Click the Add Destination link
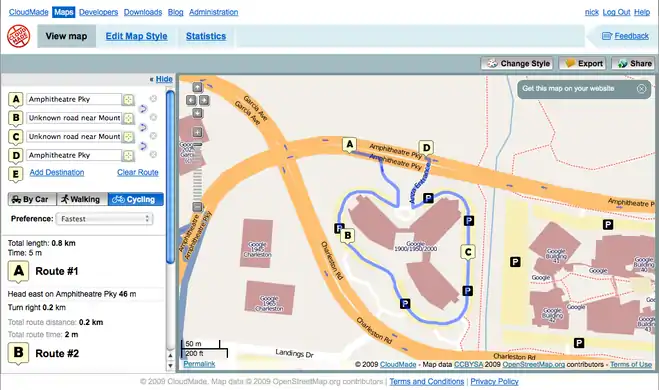This screenshot has width=659, height=390. (57, 172)
